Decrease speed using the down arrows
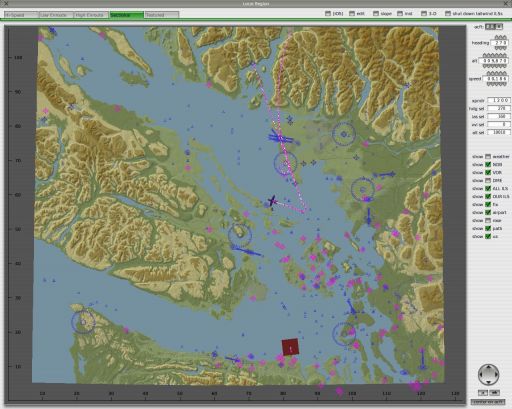Image resolution: width=512 pixels, height=409 pixels. point(497,84)
